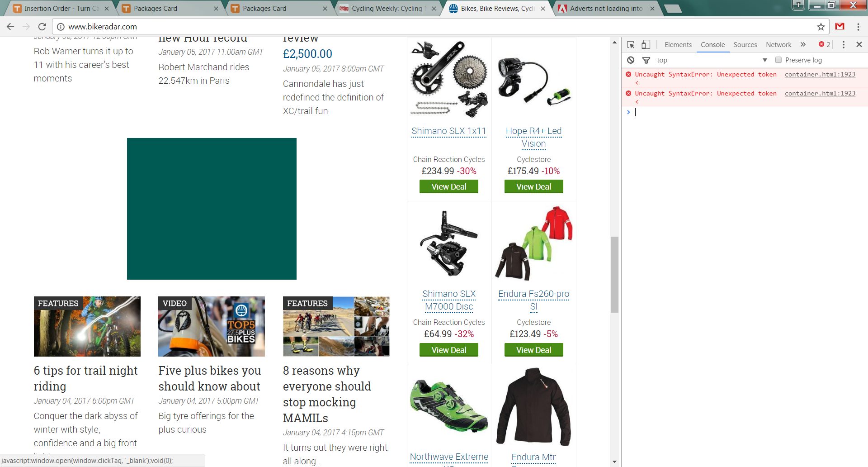Click the scrollbar up arrow
This screenshot has height=467, width=868.
tap(614, 43)
